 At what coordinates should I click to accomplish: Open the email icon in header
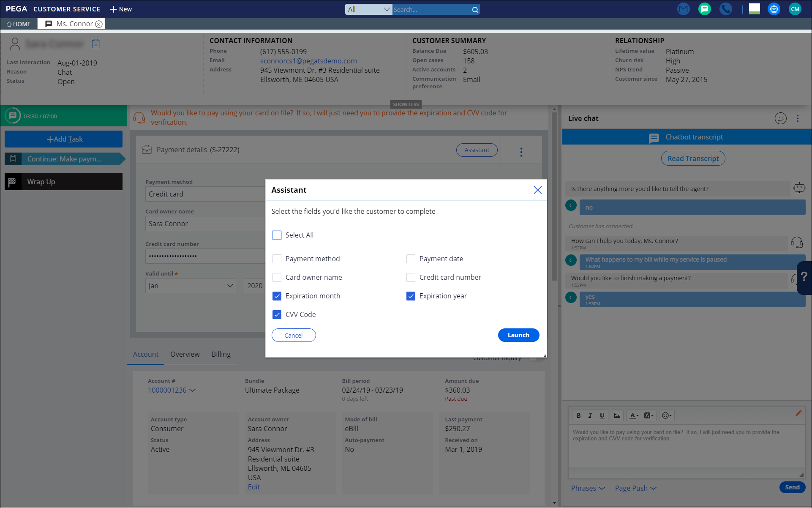(x=683, y=9)
